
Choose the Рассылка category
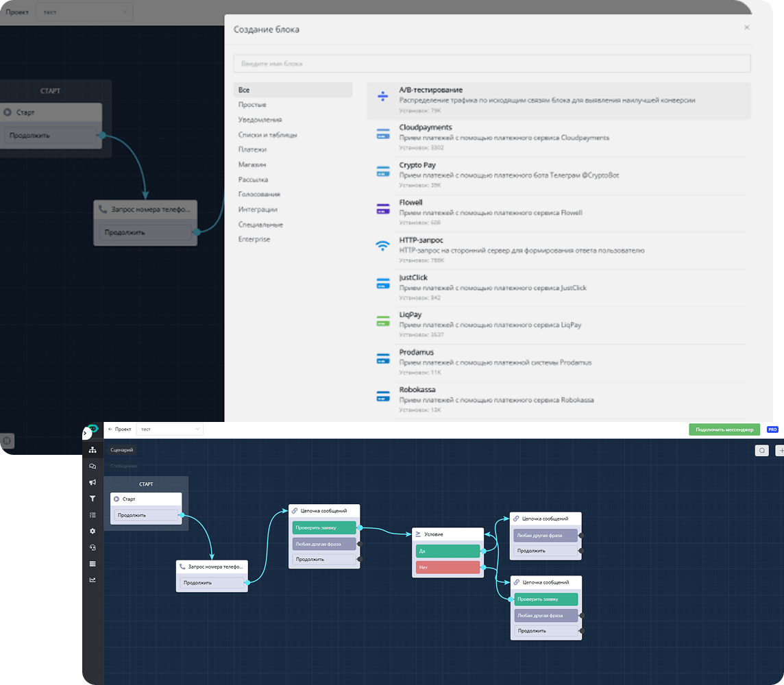point(253,179)
